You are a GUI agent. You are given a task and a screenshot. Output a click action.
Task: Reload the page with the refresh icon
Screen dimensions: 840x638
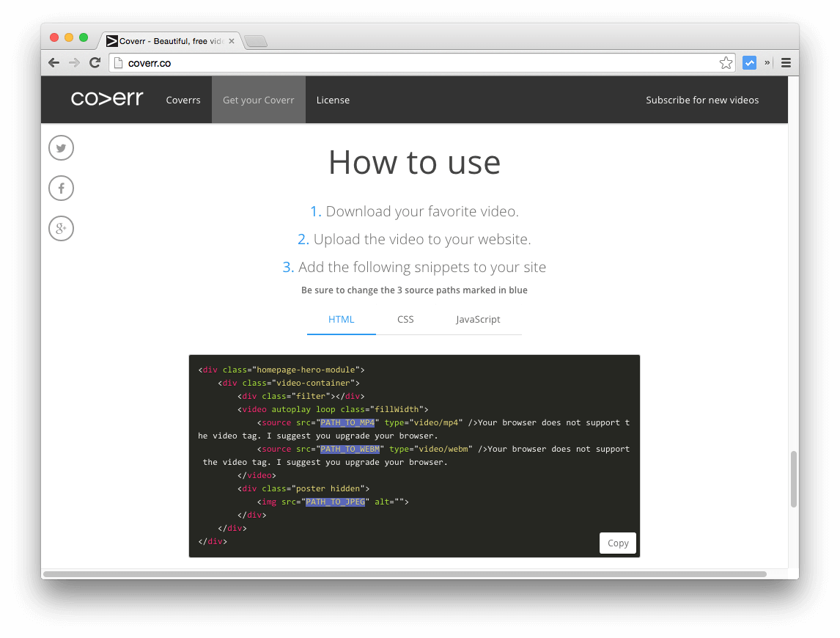coord(95,62)
